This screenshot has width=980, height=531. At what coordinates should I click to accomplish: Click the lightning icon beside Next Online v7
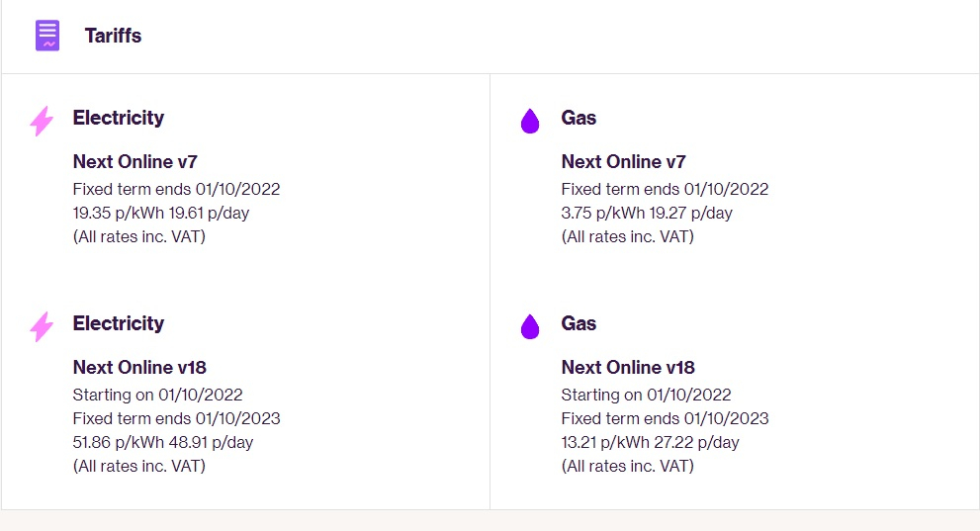[x=42, y=122]
